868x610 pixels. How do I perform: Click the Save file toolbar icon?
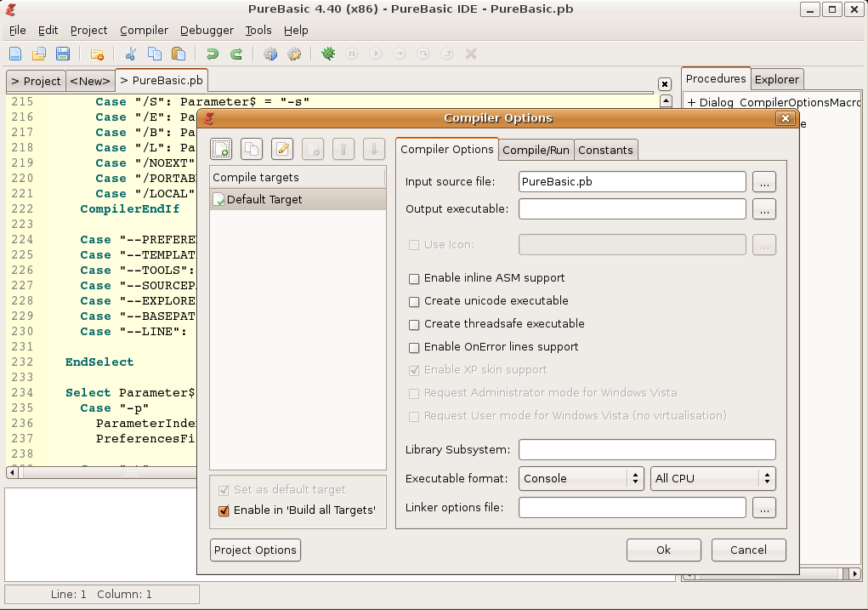pos(63,54)
